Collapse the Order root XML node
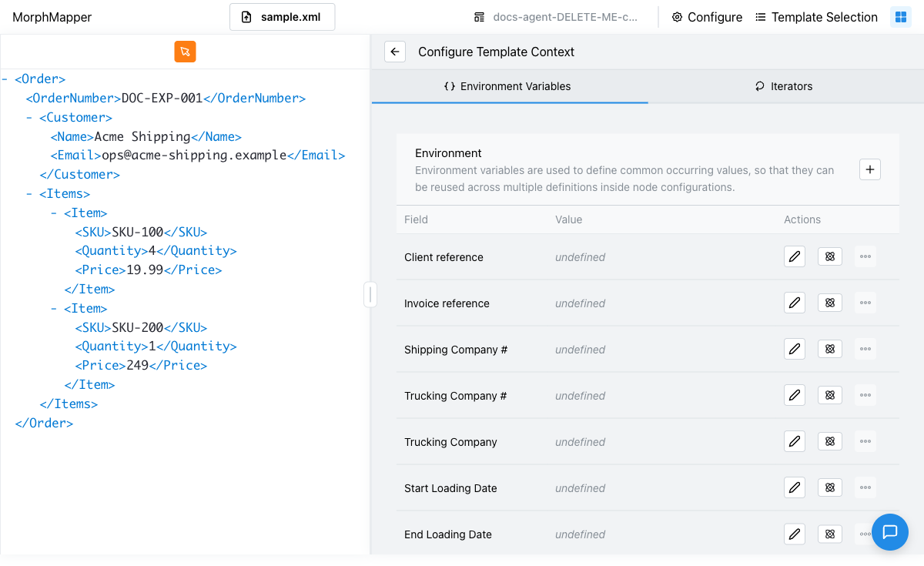 click(x=5, y=79)
